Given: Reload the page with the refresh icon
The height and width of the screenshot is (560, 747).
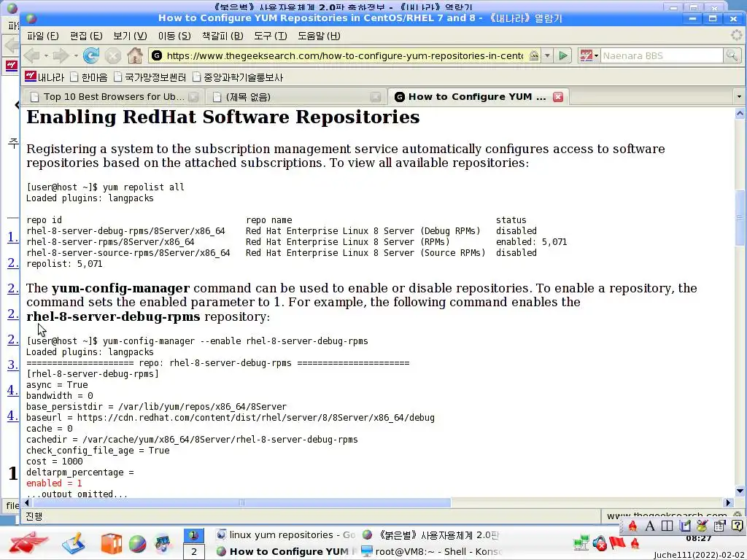Looking at the screenshot, I should tap(90, 55).
